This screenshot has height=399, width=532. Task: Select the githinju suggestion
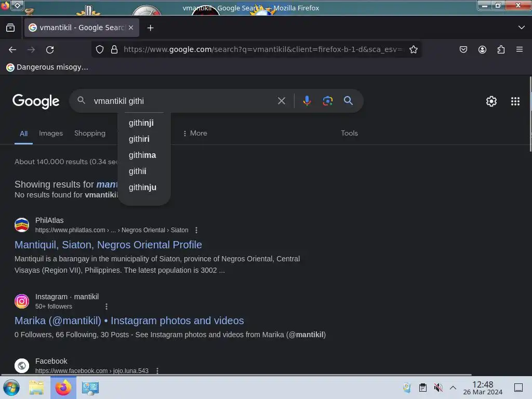click(142, 187)
